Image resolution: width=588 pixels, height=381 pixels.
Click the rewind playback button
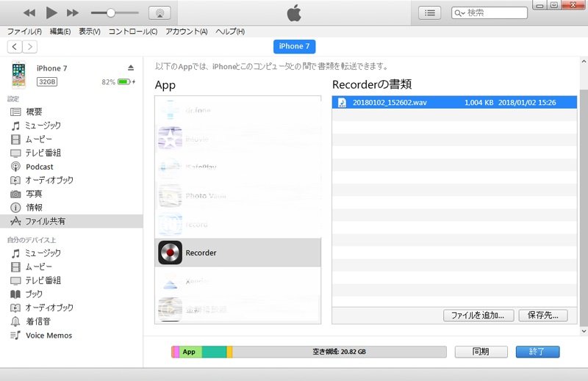pyautogui.click(x=29, y=13)
